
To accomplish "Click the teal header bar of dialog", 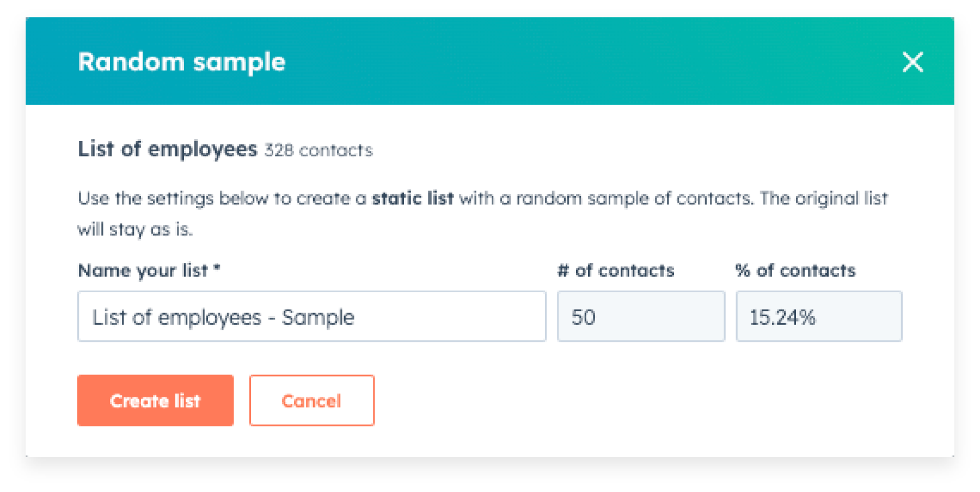I will click(544, 61).
